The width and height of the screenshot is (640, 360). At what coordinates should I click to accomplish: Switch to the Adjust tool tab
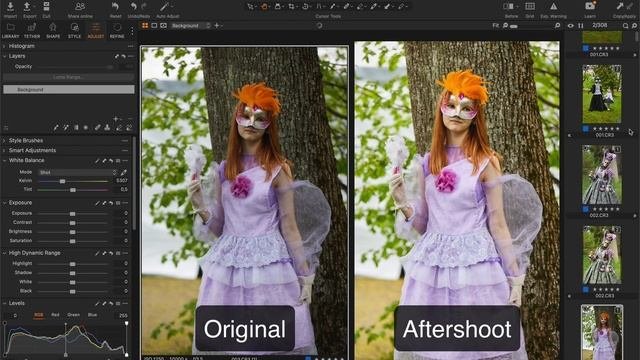(x=96, y=31)
